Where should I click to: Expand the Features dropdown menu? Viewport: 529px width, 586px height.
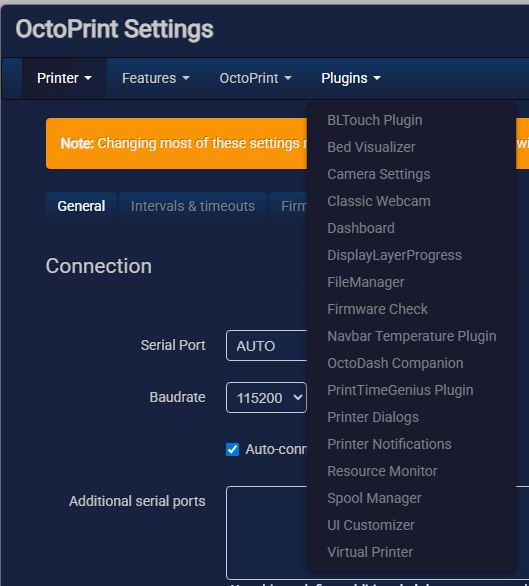[156, 78]
